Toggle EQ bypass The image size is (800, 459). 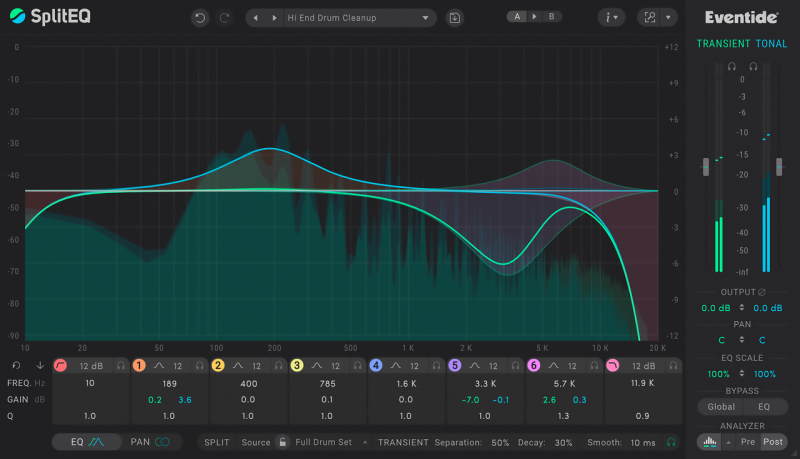pos(764,407)
